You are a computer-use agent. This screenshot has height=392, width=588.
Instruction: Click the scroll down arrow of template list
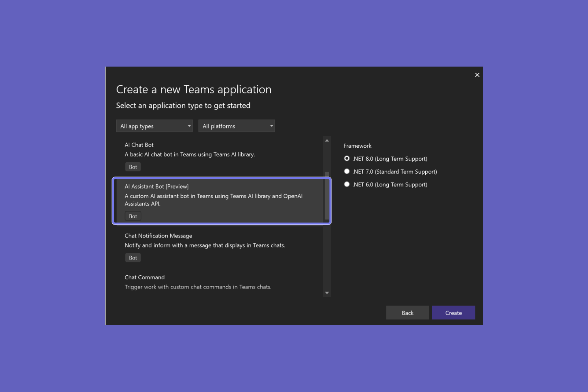pos(327,293)
